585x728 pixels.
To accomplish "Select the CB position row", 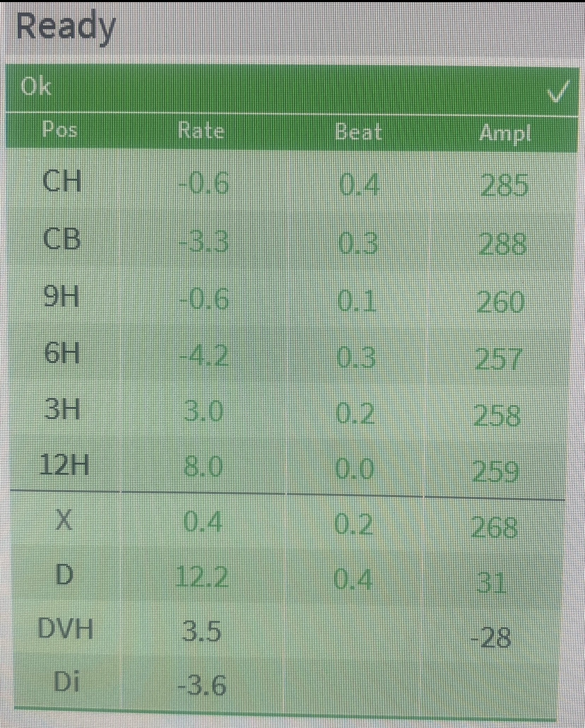I will coord(288,240).
